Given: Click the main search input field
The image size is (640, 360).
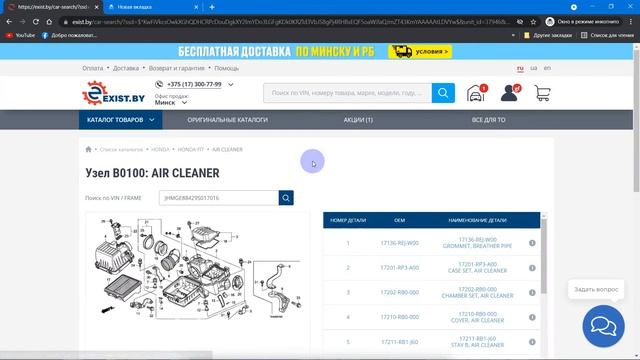Looking at the screenshot, I should point(347,93).
